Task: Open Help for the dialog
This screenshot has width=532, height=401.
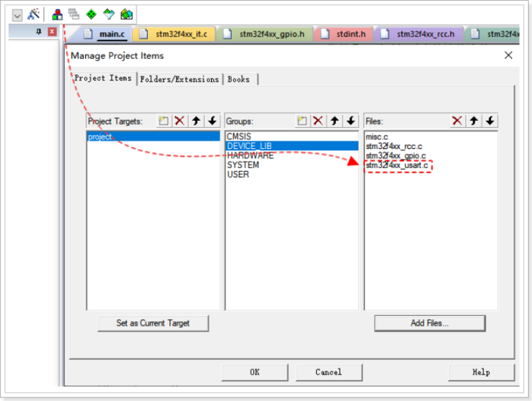Action: click(481, 372)
